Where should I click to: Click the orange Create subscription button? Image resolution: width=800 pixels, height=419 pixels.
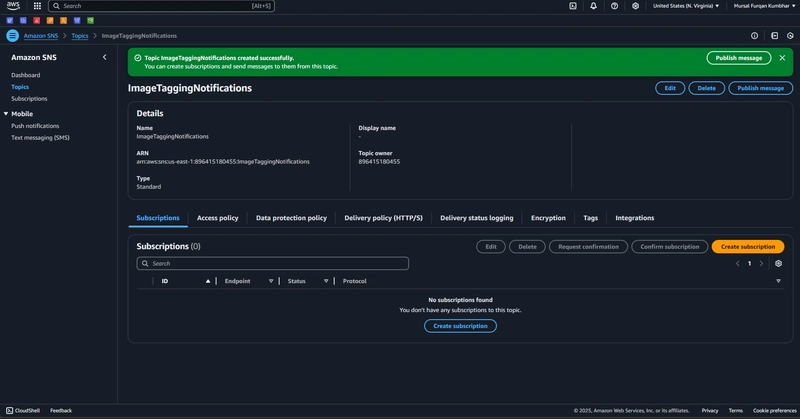tap(747, 247)
